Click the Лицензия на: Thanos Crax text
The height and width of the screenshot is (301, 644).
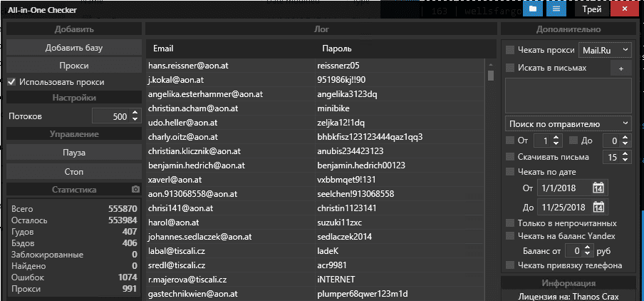click(x=568, y=297)
